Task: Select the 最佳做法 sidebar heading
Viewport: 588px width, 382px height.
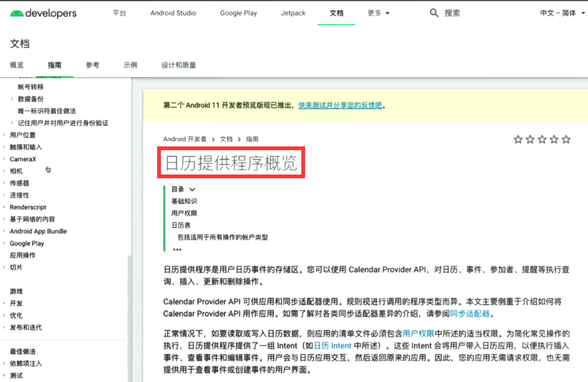Action: [x=23, y=351]
